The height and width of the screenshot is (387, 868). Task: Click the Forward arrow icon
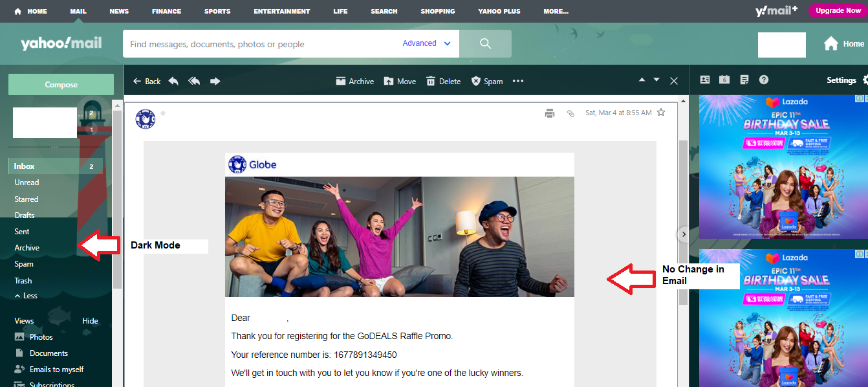click(215, 81)
